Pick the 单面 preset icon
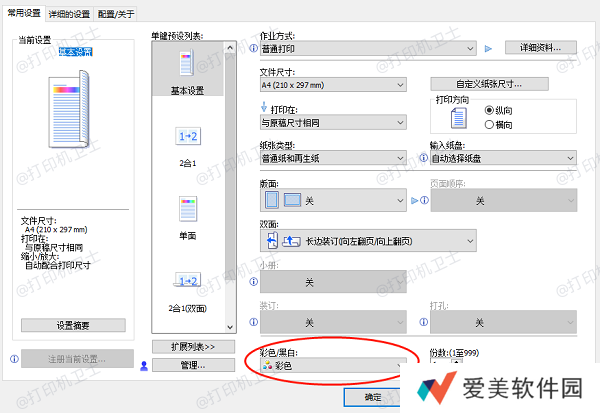The height and width of the screenshot is (413, 600). [x=188, y=209]
